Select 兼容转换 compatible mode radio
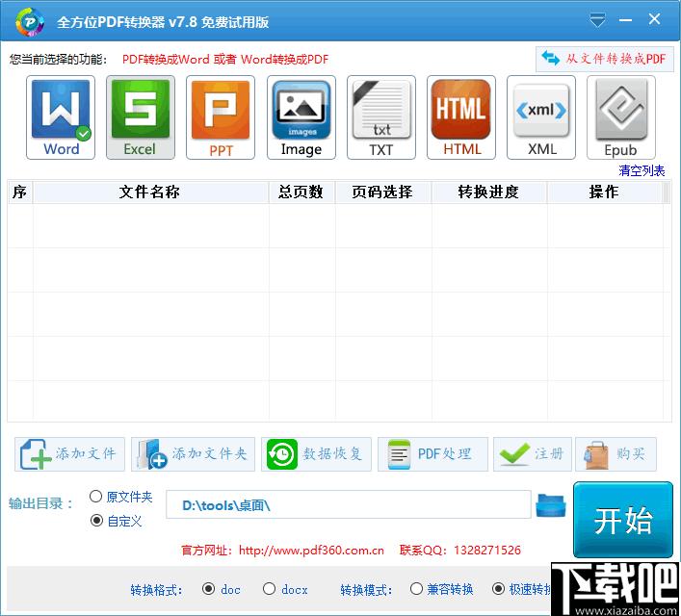Viewport: 681px width, 616px height. pyautogui.click(x=416, y=589)
